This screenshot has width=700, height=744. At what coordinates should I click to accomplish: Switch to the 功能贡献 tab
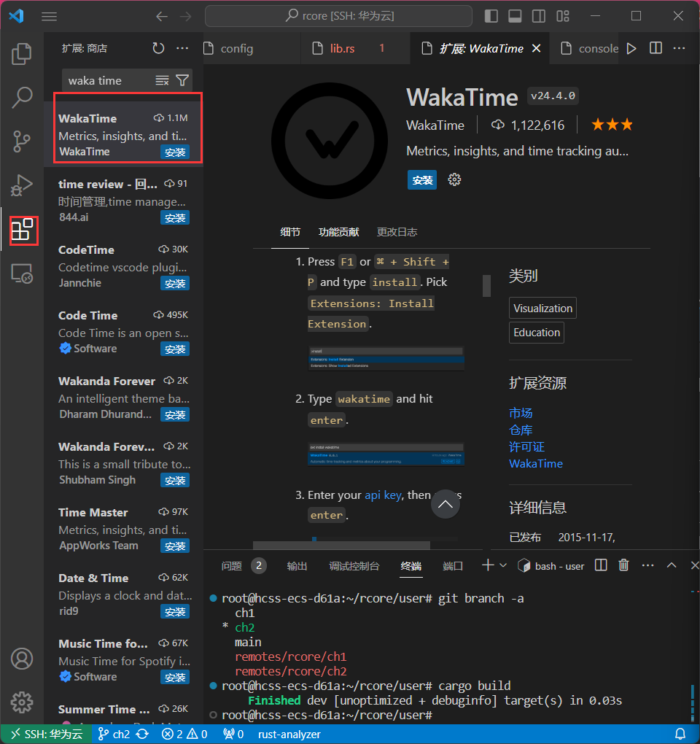(340, 231)
